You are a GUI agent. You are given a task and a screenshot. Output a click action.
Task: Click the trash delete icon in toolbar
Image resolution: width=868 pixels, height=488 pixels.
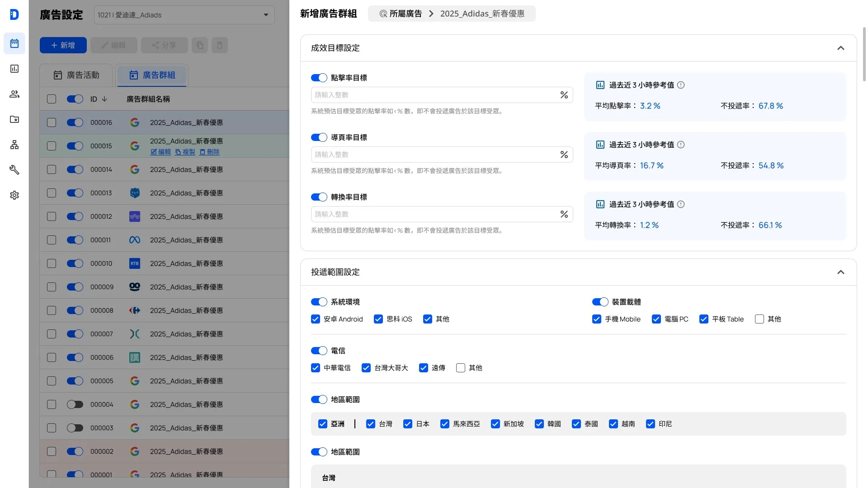(220, 45)
